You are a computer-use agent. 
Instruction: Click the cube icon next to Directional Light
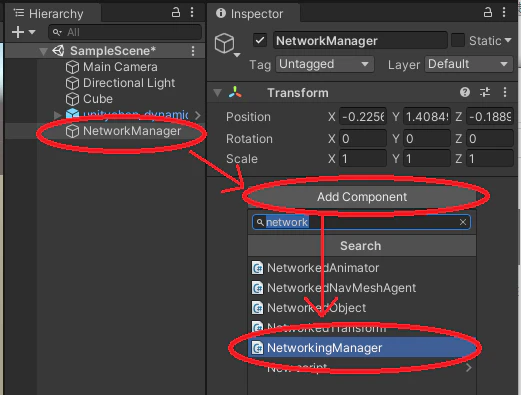tap(72, 83)
